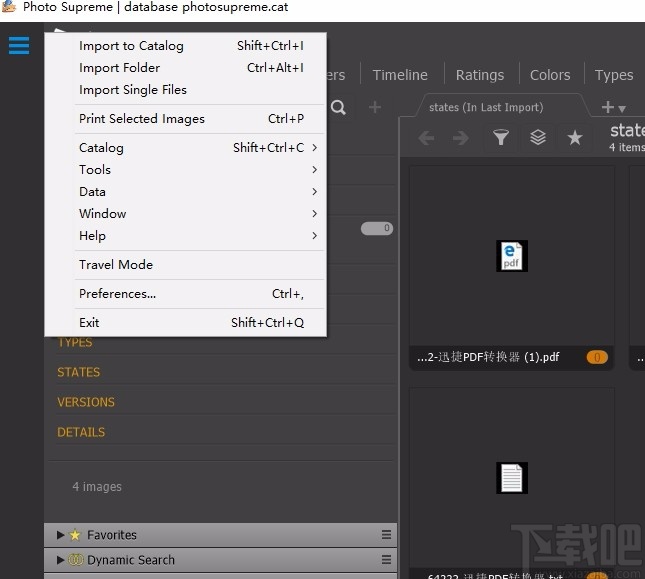The image size is (645, 579).
Task: Click the '4 items' count text
Action: click(x=627, y=147)
